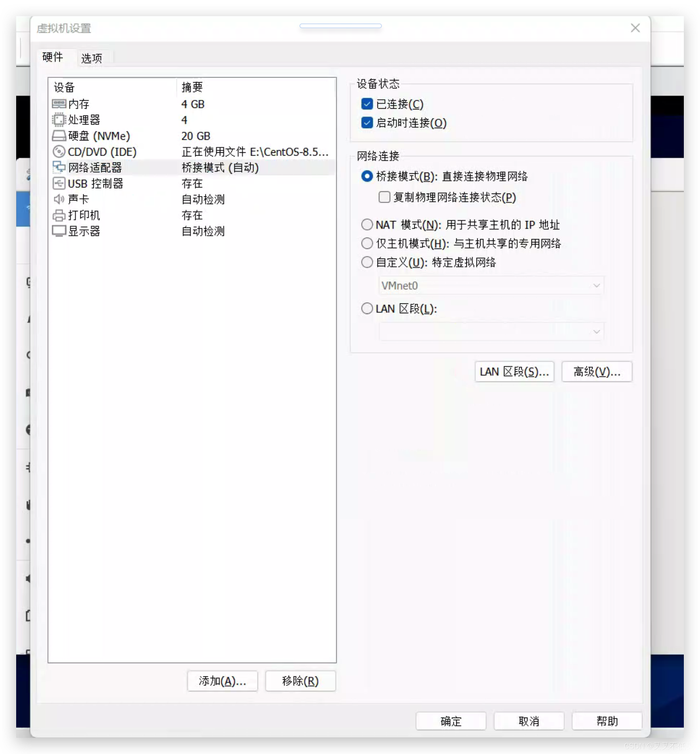Click the USB controller icon
700x754 pixels.
click(x=59, y=183)
